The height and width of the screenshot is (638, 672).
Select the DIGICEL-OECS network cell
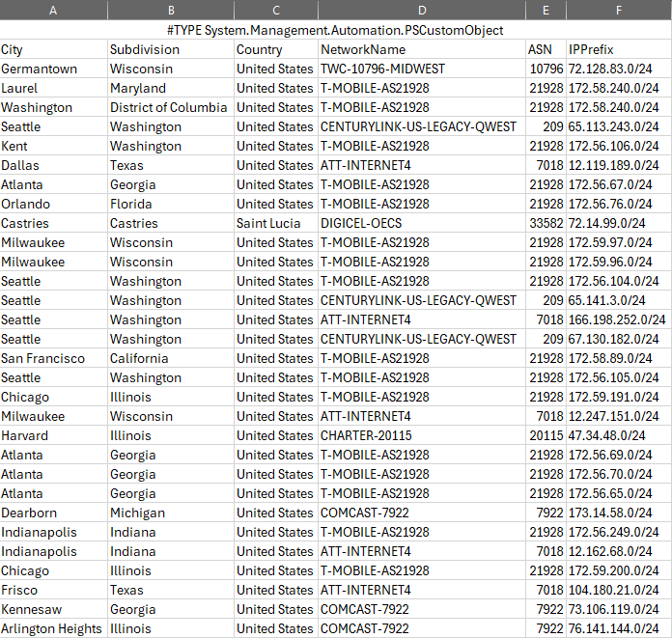(422, 223)
